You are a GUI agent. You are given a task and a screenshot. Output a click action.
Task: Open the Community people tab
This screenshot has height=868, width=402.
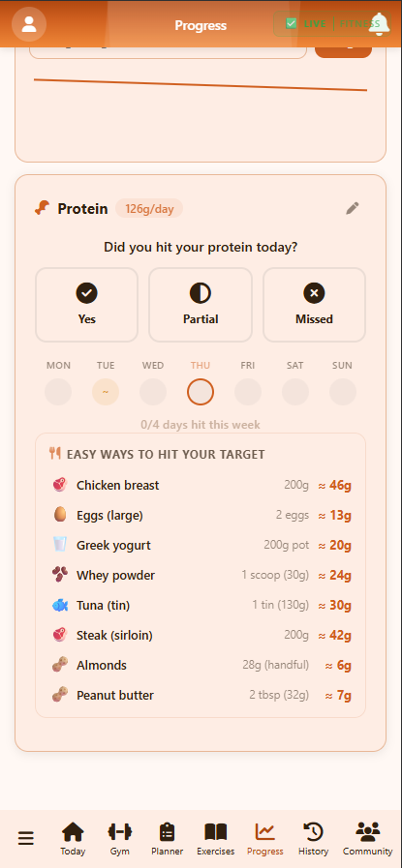click(368, 839)
